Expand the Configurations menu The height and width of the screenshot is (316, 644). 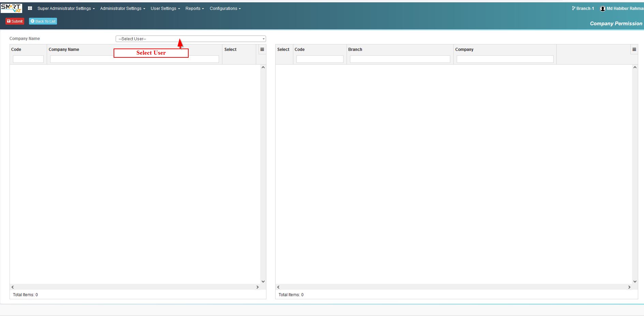(x=225, y=9)
